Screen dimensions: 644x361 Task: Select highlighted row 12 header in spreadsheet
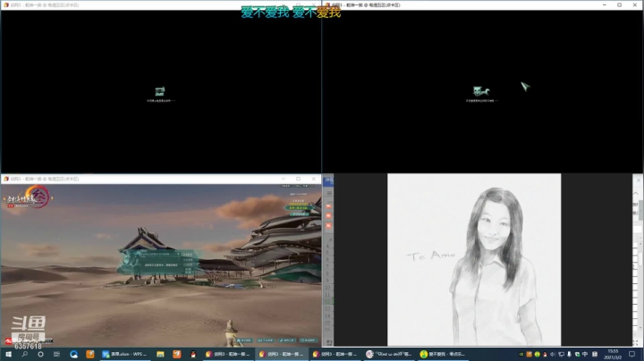tap(327, 301)
